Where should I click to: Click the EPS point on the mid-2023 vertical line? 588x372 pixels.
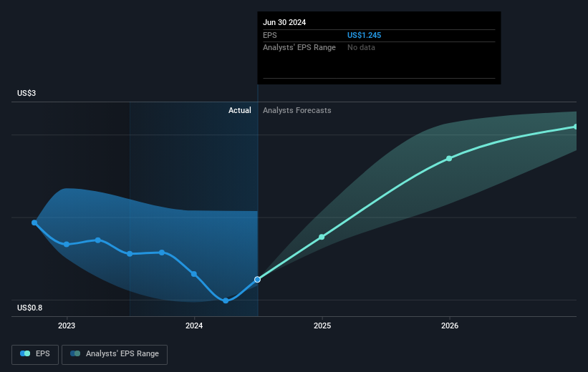[130, 254]
